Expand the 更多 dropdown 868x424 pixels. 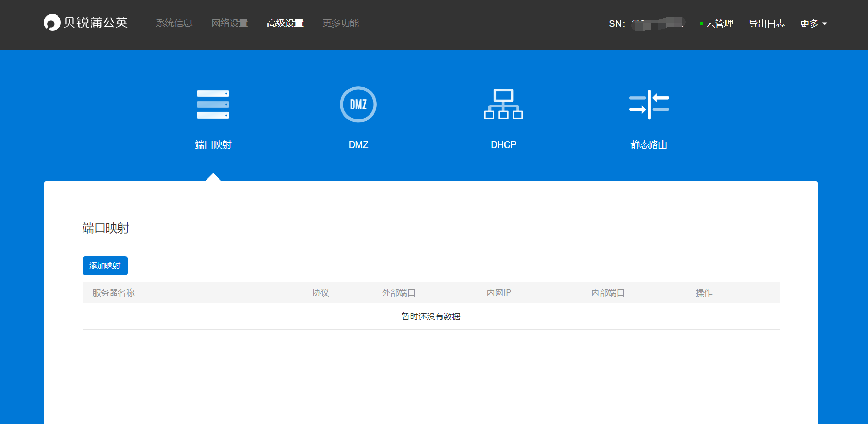tap(813, 24)
